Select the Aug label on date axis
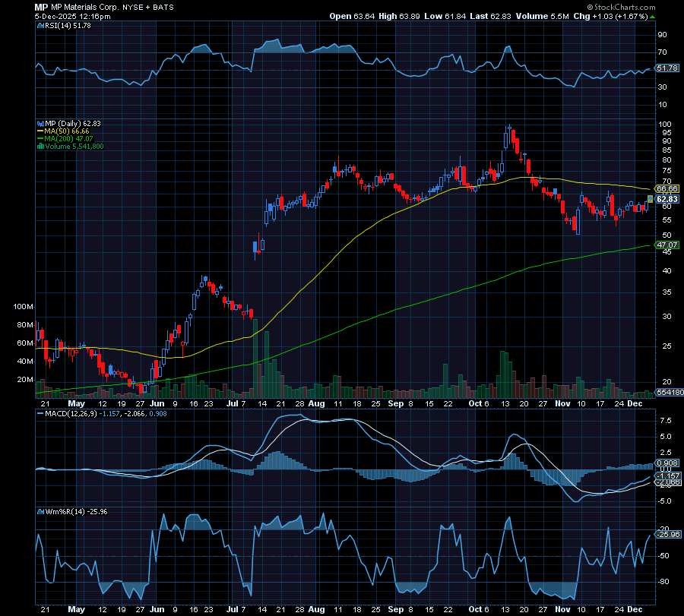 tap(317, 404)
